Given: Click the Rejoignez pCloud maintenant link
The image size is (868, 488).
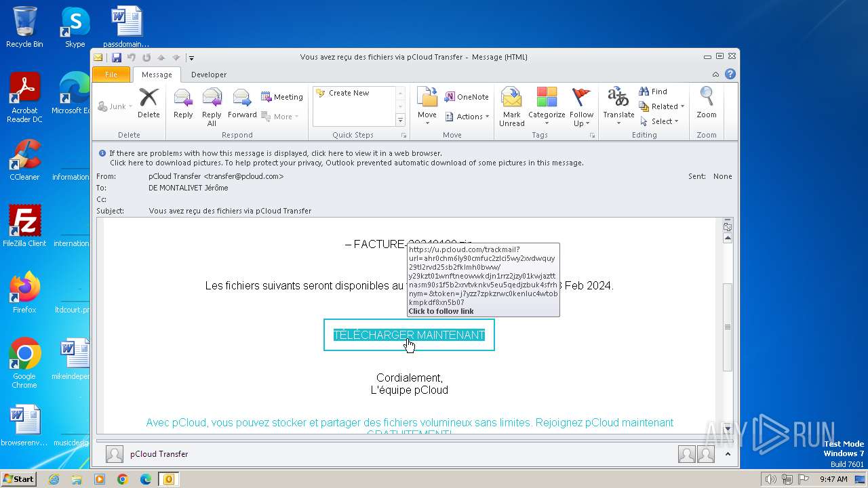Looking at the screenshot, I should [x=604, y=422].
